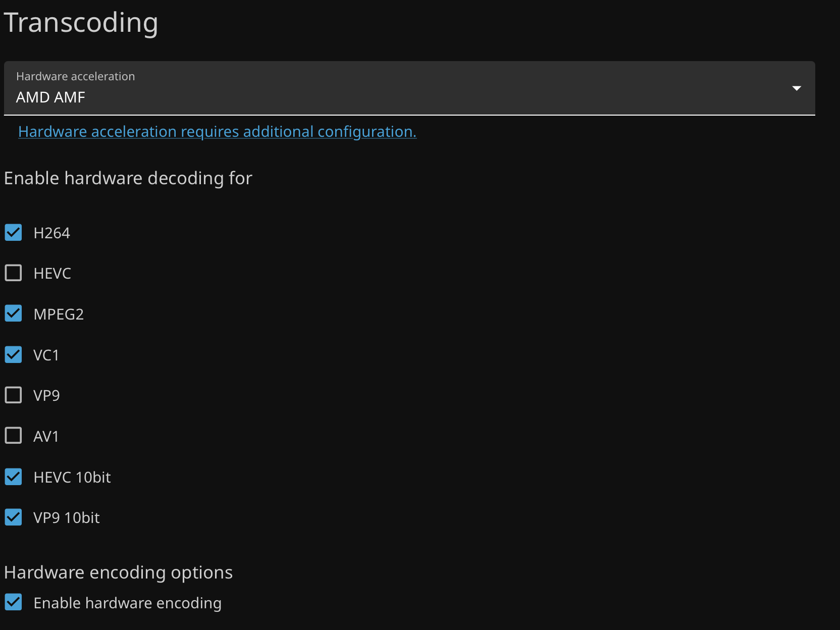This screenshot has width=840, height=630.
Task: Check the AV1 decoding checkbox
Action: click(14, 436)
